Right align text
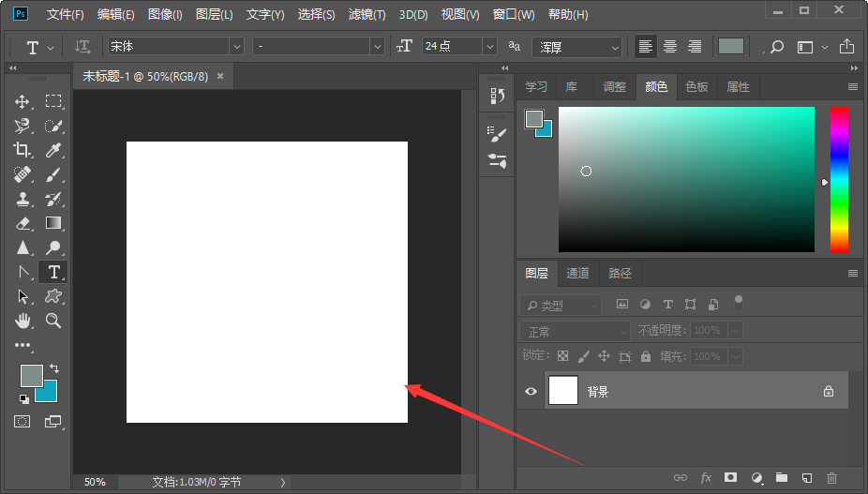This screenshot has width=868, height=494. [695, 47]
